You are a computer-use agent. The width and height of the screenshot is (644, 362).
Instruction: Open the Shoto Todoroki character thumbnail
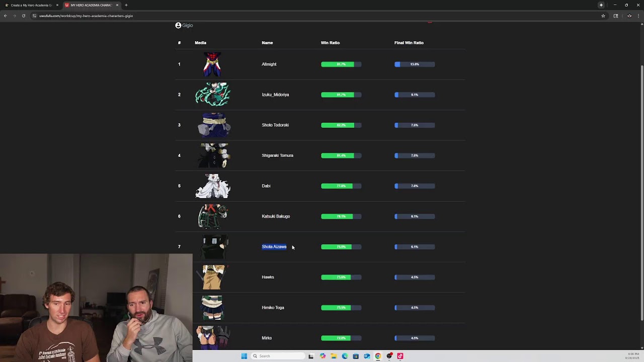pos(213,125)
